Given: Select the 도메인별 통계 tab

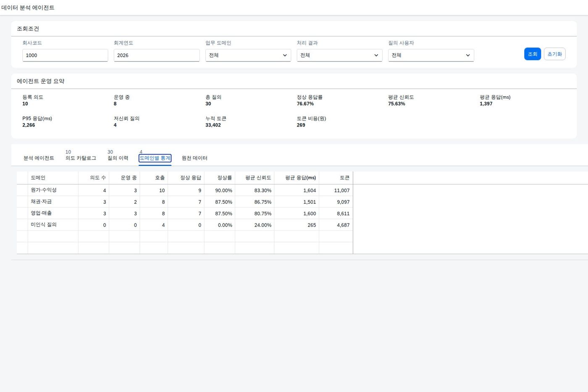Looking at the screenshot, I should point(155,158).
